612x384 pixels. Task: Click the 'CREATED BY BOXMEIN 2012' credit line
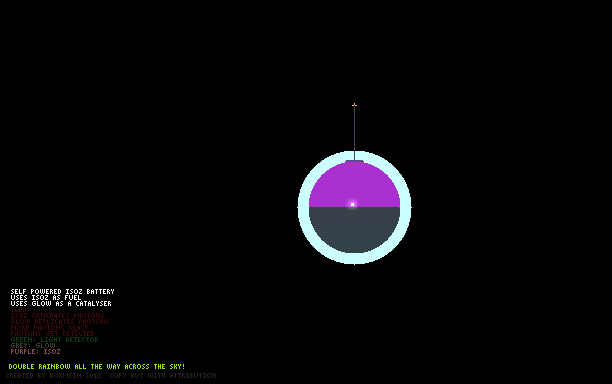[53, 375]
